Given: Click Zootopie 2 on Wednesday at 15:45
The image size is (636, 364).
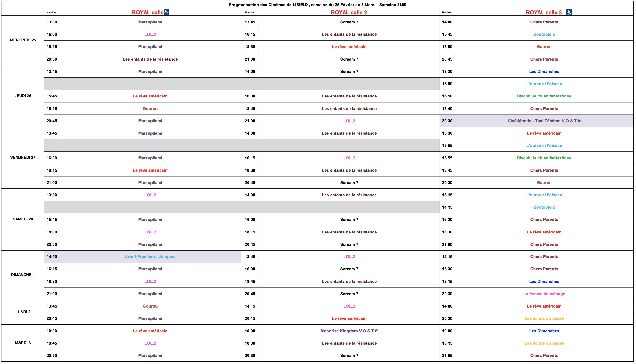Looking at the screenshot, I should click(x=544, y=34).
